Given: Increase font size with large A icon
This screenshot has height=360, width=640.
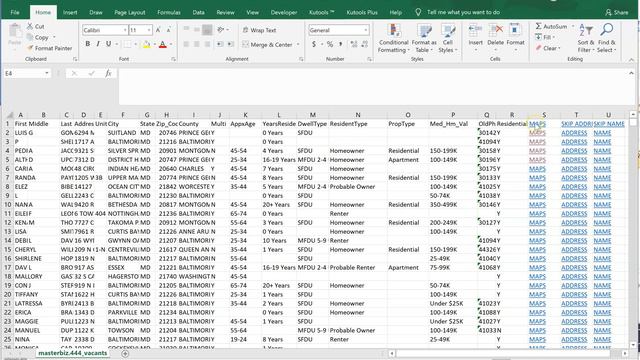Looking at the screenshot, I should [x=158, y=30].
